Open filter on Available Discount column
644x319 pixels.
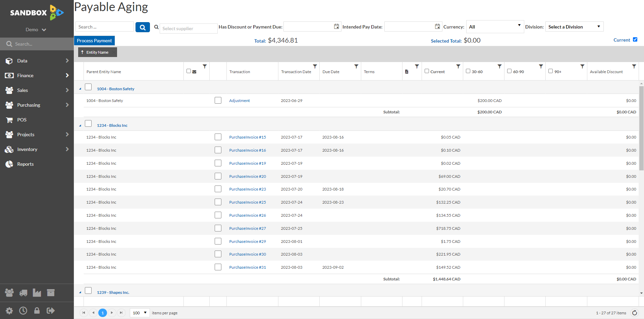634,66
